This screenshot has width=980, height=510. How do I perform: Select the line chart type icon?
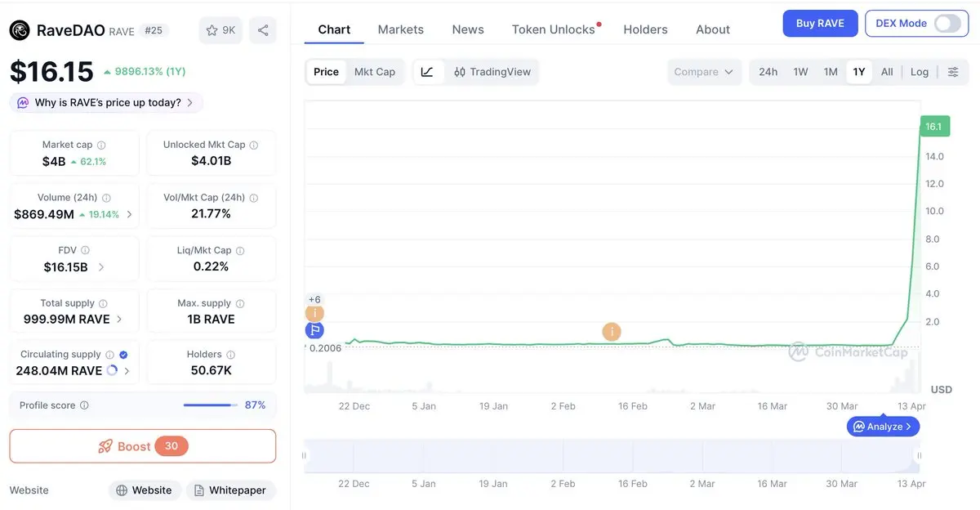pos(427,72)
